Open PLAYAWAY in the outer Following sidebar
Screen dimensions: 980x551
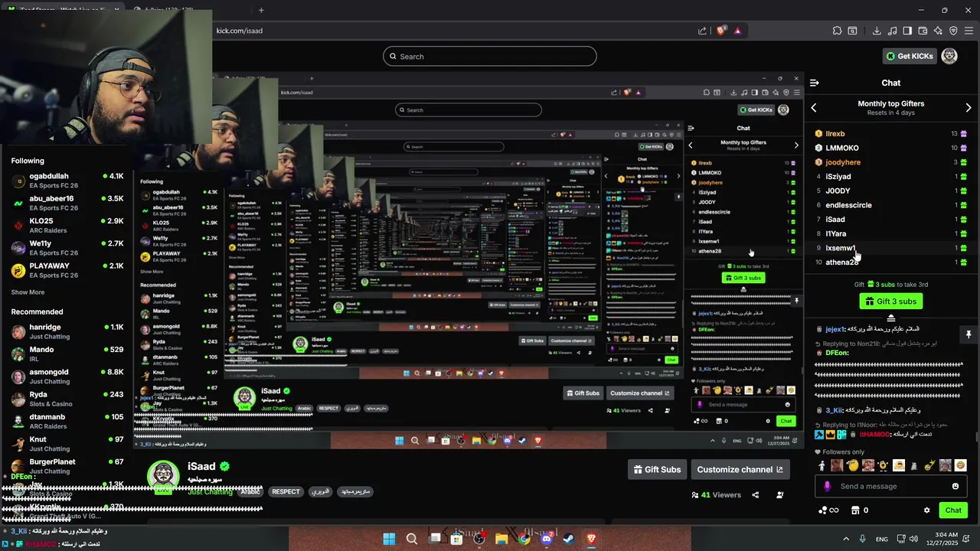pyautogui.click(x=67, y=270)
